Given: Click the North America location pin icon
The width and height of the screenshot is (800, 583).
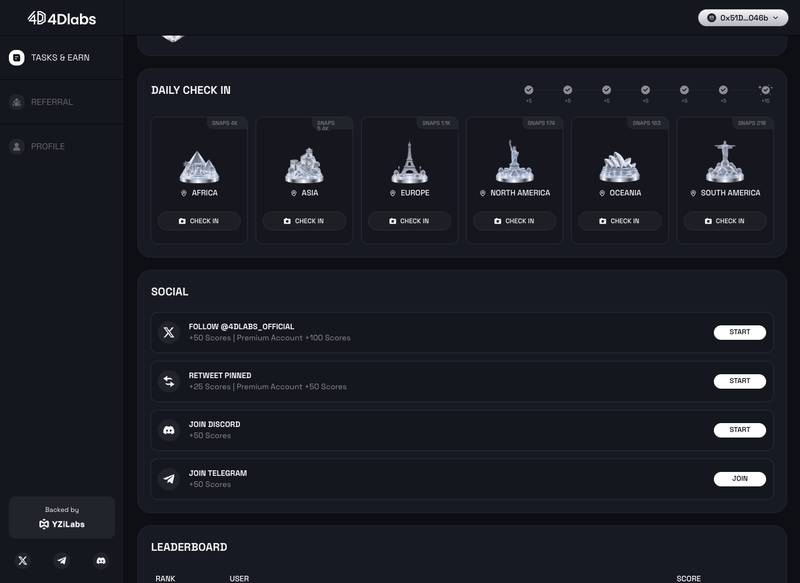Looking at the screenshot, I should [483, 193].
